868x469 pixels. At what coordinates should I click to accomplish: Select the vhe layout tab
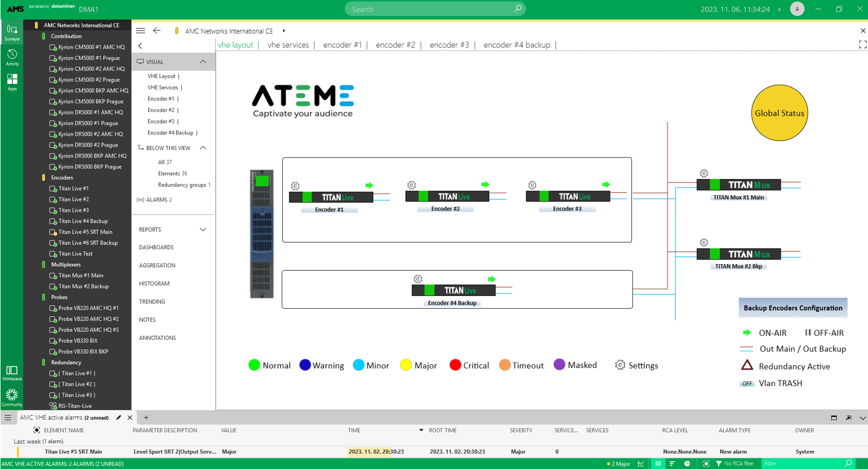pyautogui.click(x=236, y=45)
